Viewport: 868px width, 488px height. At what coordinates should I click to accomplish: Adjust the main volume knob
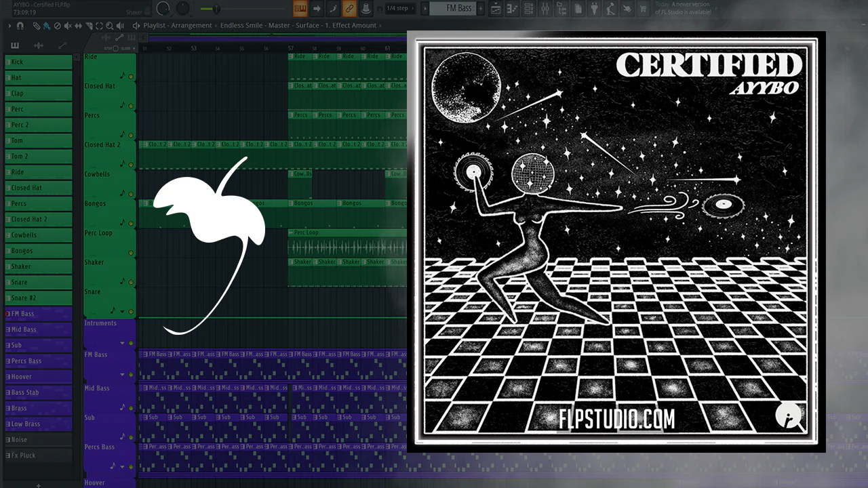(163, 8)
